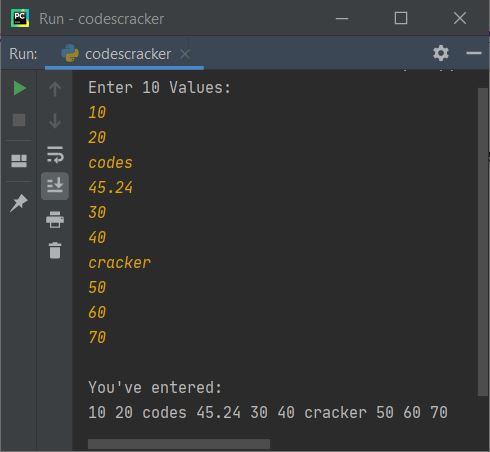
Task: Click the input value '20' in yellow
Action: tap(97, 138)
